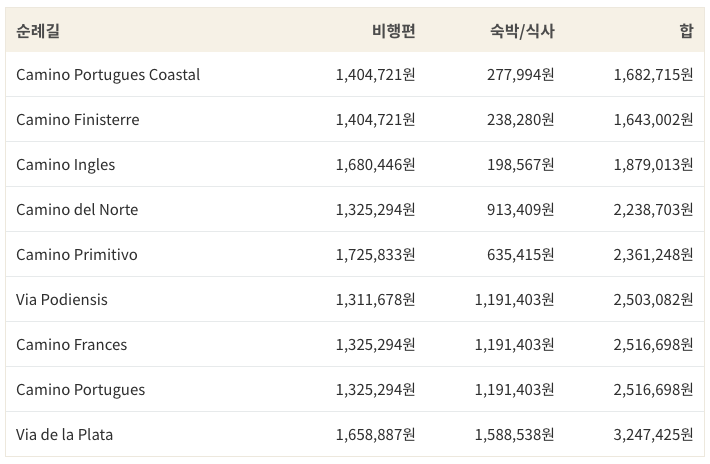Click the Via de la Plata route name
The width and height of the screenshot is (710, 464).
[x=65, y=435]
